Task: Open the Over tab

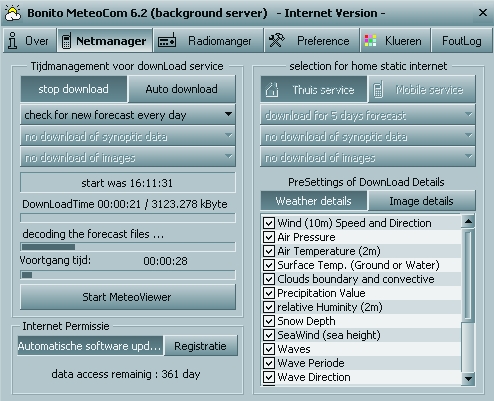Action: 30,41
